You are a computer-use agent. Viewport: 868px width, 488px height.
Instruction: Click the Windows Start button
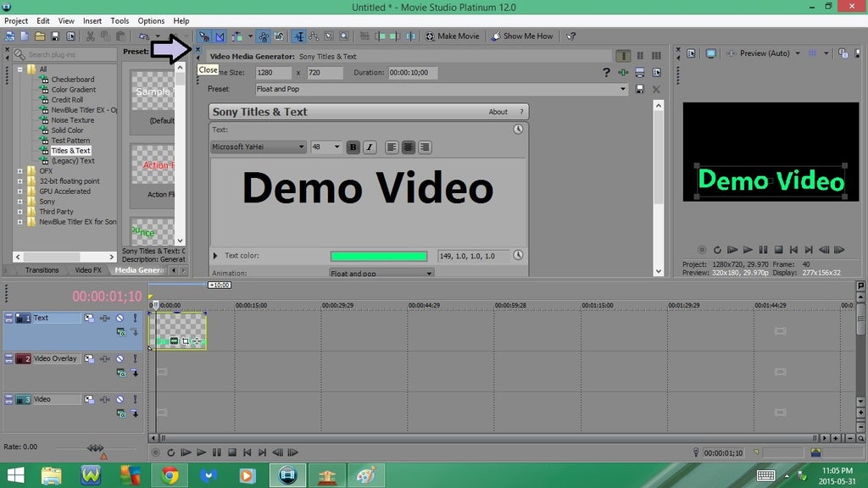pos(15,475)
